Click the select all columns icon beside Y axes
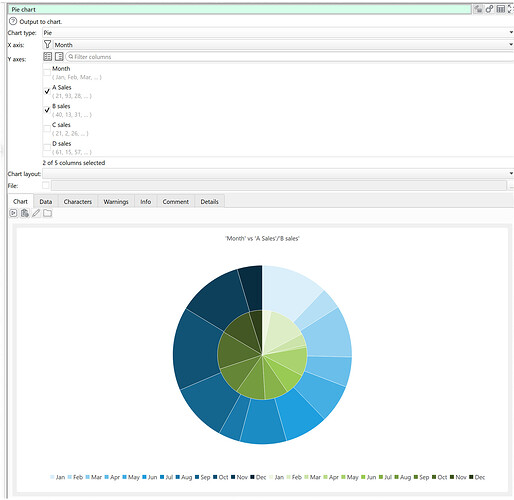The height and width of the screenshot is (500, 514). click(48, 57)
